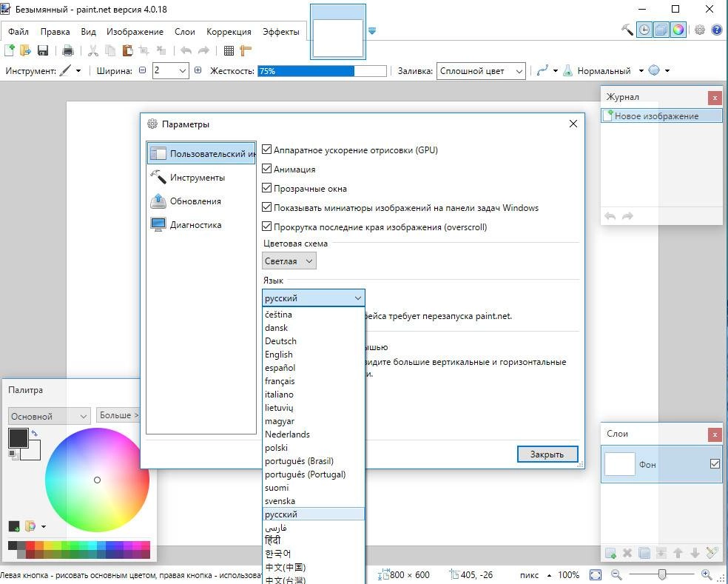Open the image list arrow beside thumbnail
728x584 pixels.
coord(372,30)
